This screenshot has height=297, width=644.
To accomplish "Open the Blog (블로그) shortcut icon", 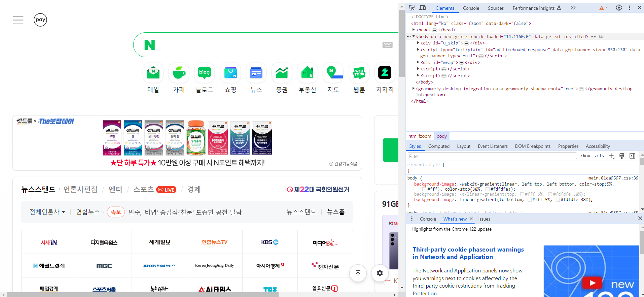I will [x=205, y=73].
